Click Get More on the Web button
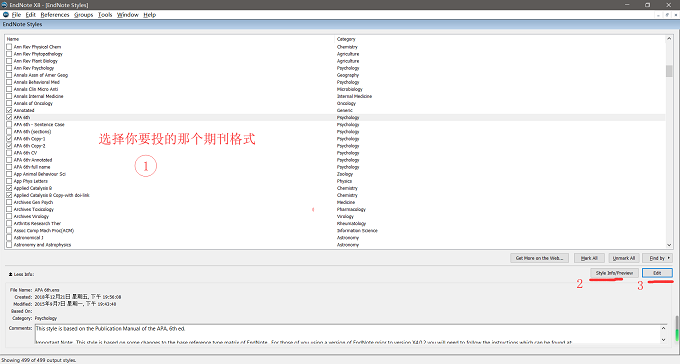This screenshot has height=364, width=680. pos(539,258)
